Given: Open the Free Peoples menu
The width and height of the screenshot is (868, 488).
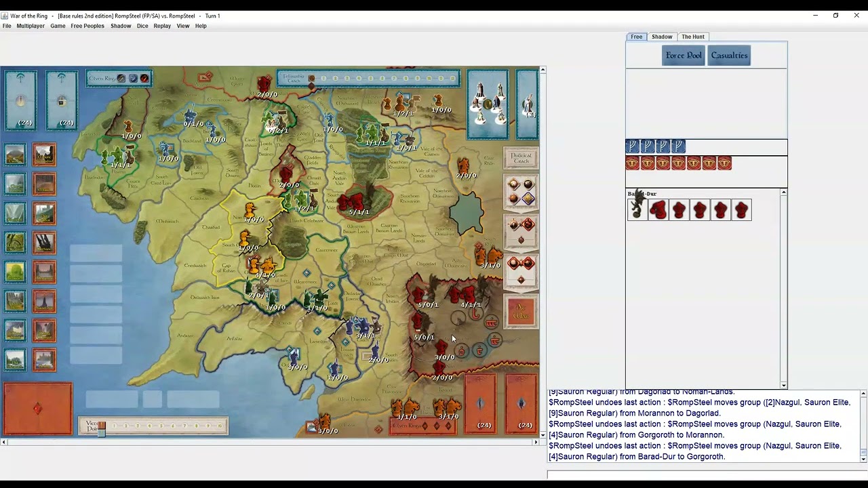Looking at the screenshot, I should [x=87, y=26].
